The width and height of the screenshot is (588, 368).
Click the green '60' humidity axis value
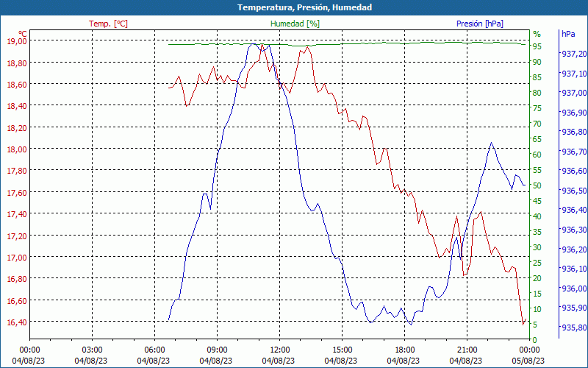coord(537,155)
